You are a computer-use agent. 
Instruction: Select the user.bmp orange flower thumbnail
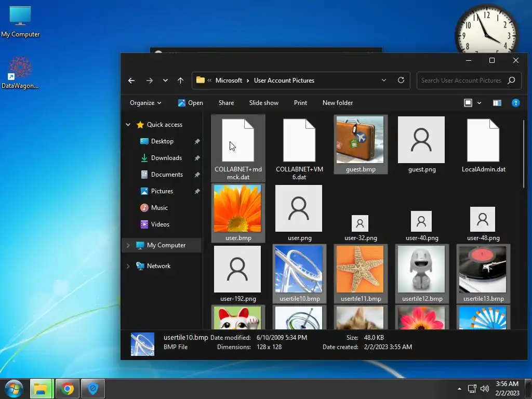(238, 212)
